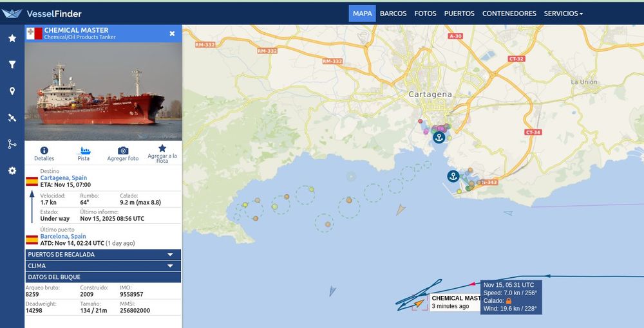The width and height of the screenshot is (644, 328).
Task: Select the MAPA tab
Action: (362, 14)
